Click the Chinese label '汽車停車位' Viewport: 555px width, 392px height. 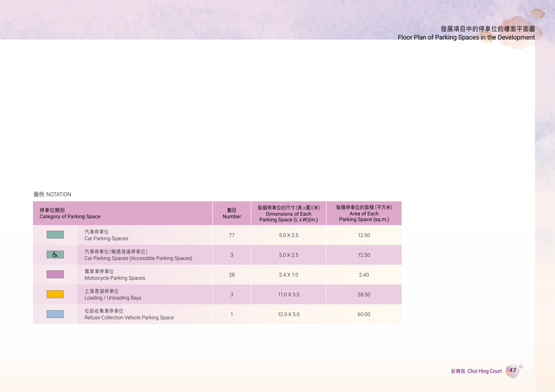point(97,232)
